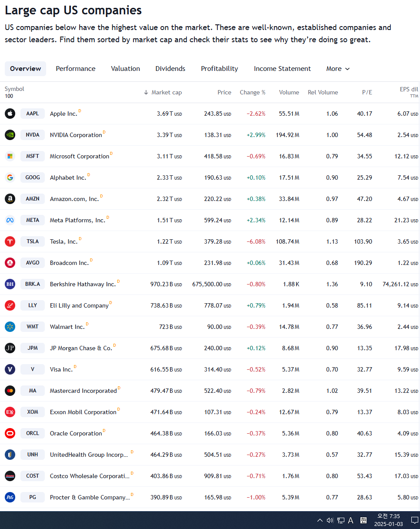Image resolution: width=420 pixels, height=529 pixels.
Task: Click the GOOG ticker symbol
Action: pos(33,177)
